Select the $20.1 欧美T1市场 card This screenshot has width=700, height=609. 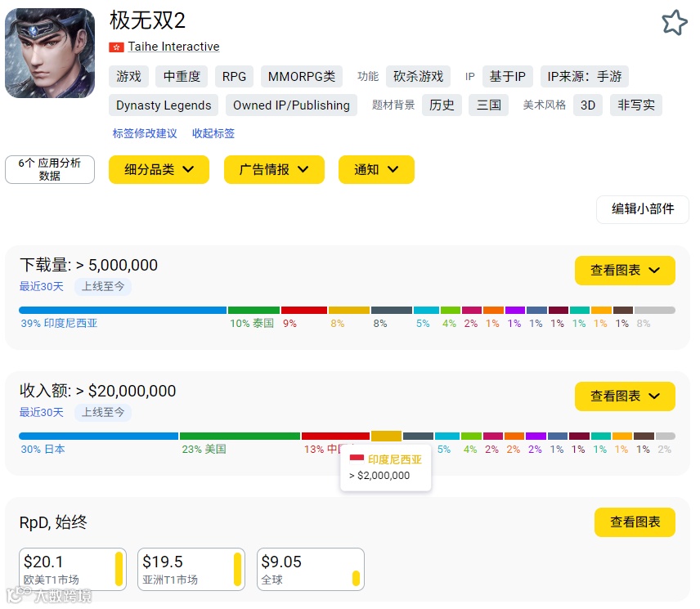73,569
